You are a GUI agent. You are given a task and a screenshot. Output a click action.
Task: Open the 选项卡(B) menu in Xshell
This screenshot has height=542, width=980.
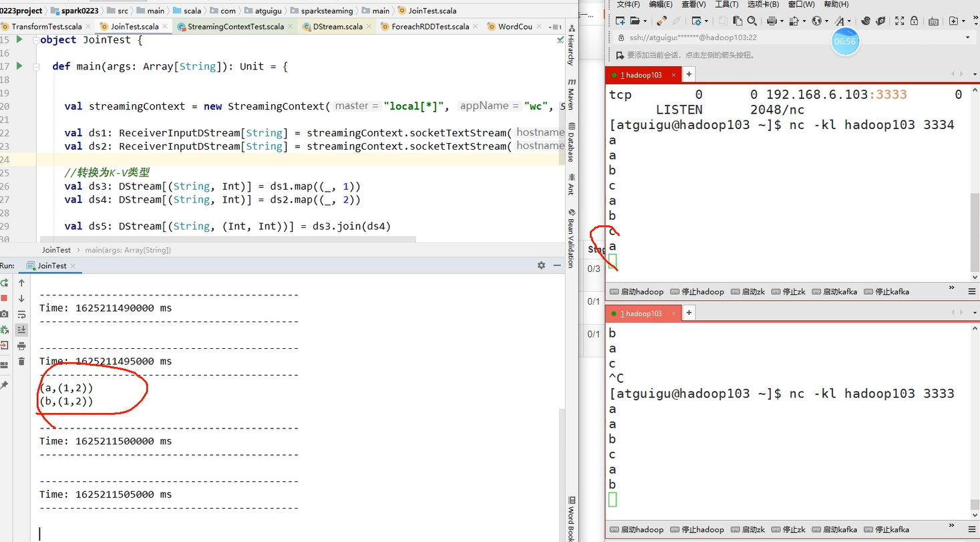[x=763, y=4]
